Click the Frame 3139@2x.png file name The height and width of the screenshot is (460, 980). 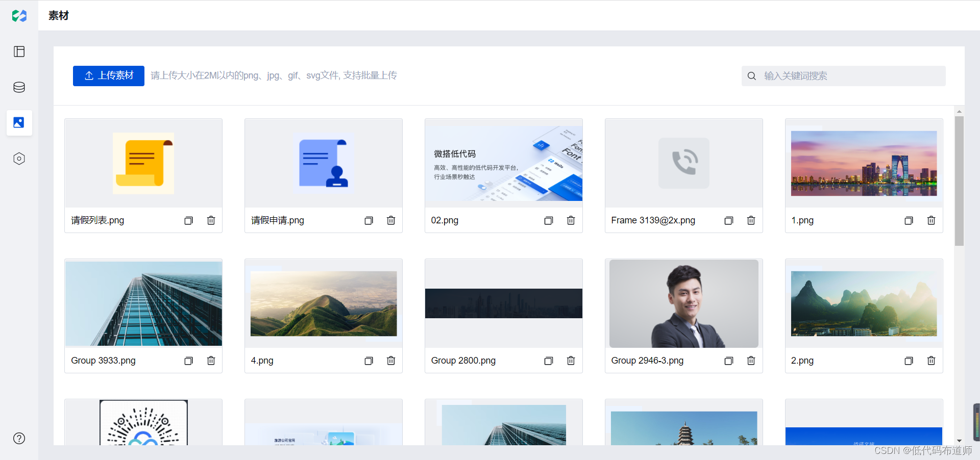653,220
